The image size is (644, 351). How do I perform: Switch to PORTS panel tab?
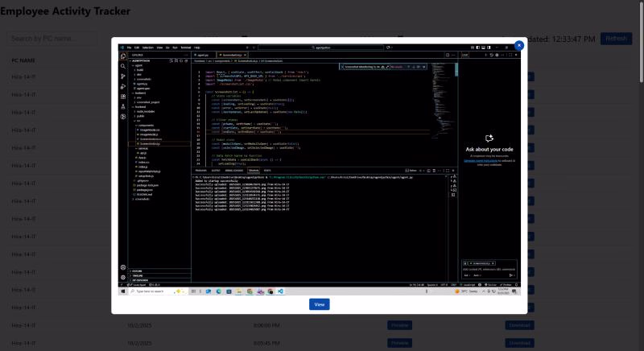[x=267, y=171]
